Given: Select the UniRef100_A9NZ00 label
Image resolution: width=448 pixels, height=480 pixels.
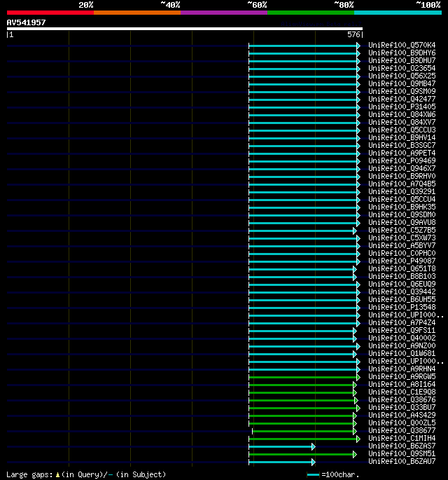Looking at the screenshot, I should tap(402, 345).
